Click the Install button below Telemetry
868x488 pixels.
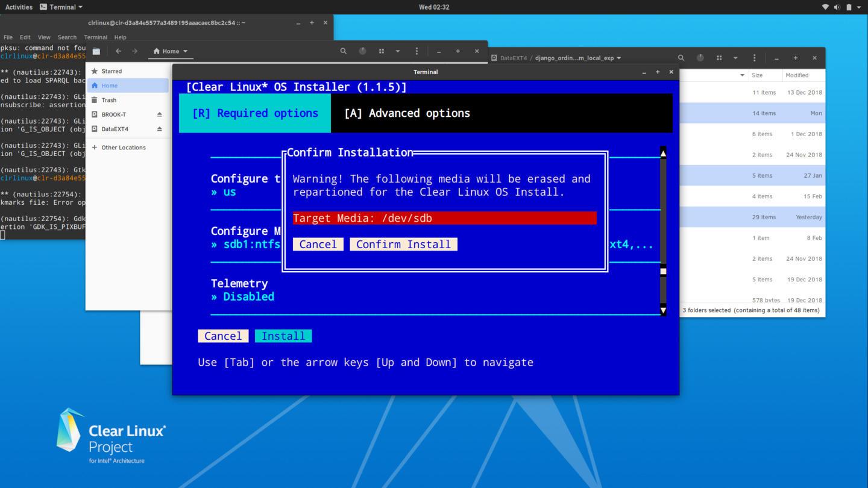283,336
